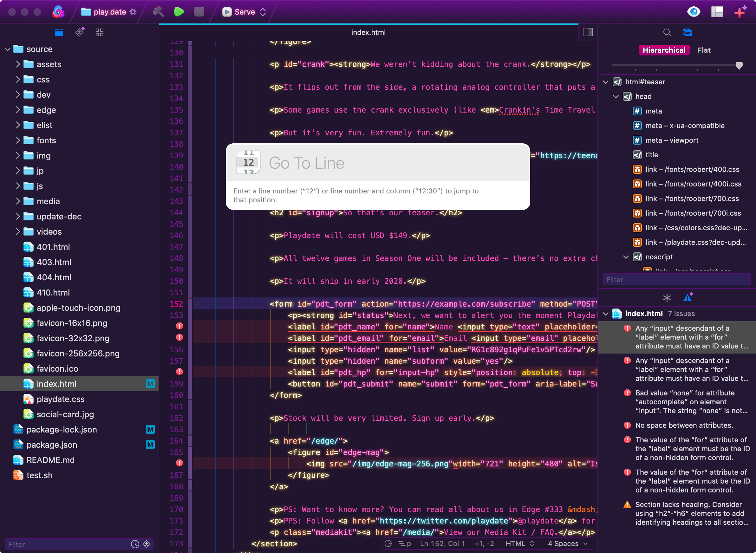Click error marker beside pdt_name label line

[x=179, y=326]
